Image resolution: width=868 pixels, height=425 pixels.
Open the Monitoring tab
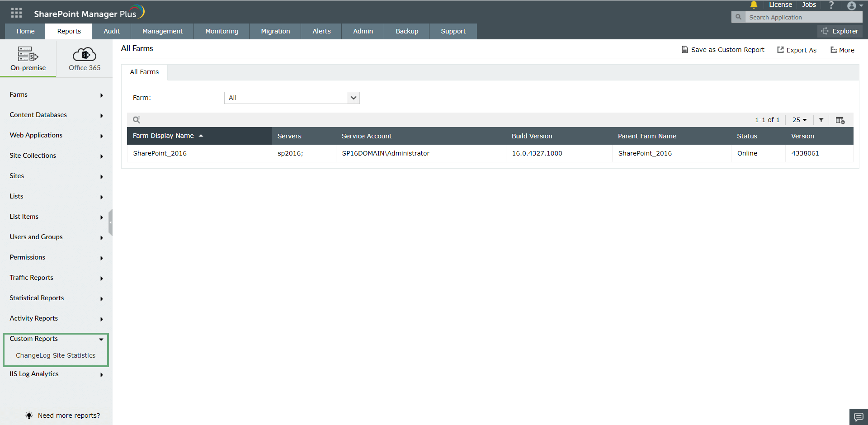click(x=222, y=31)
